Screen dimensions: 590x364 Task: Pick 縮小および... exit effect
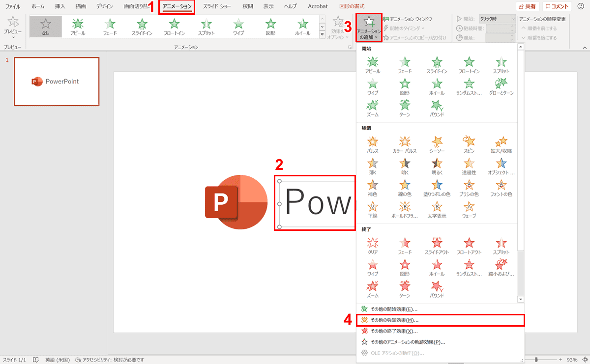(x=501, y=268)
